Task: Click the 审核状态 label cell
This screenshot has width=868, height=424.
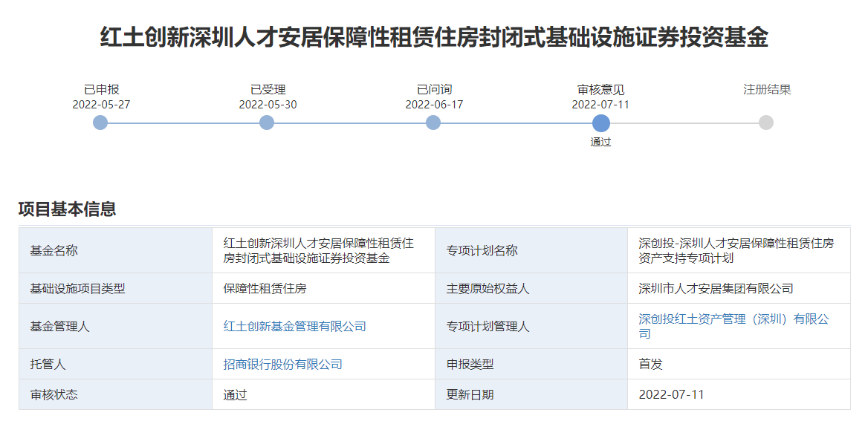Action: pyautogui.click(x=54, y=395)
